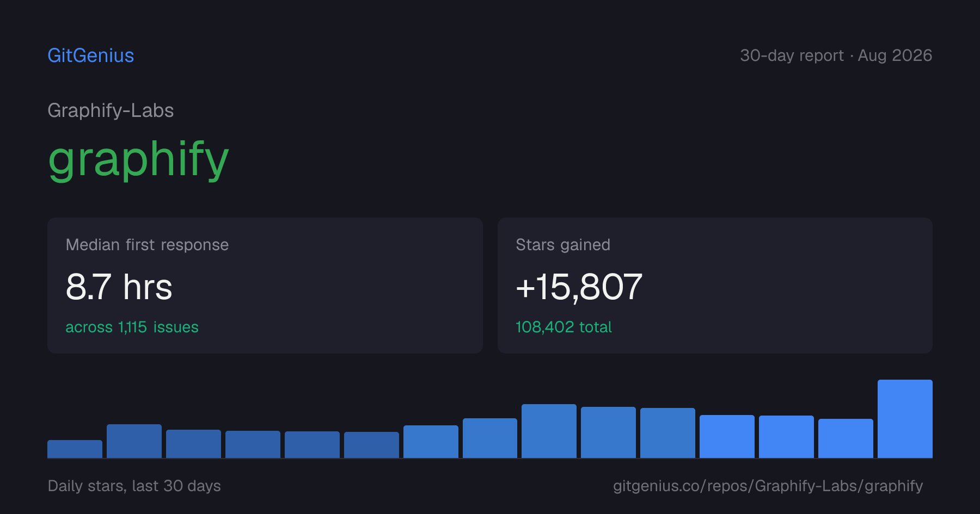Click the "Median first response" label
The height and width of the screenshot is (514, 980).
pos(147,245)
